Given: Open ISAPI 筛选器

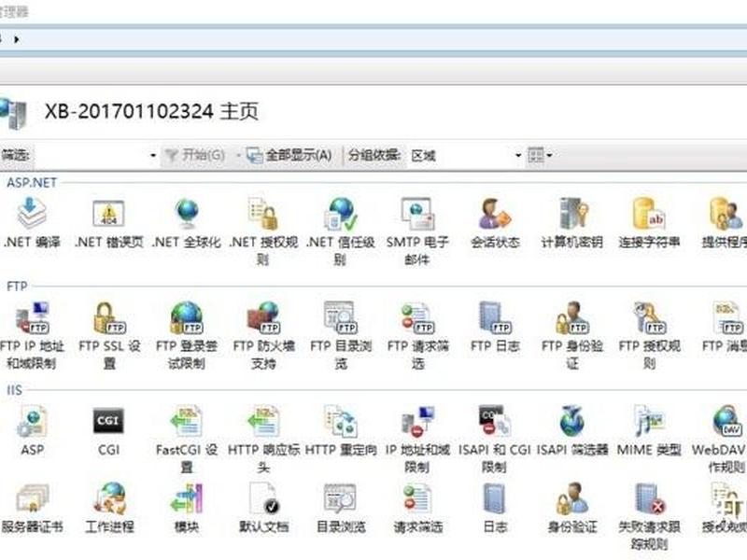Looking at the screenshot, I should point(572,431).
